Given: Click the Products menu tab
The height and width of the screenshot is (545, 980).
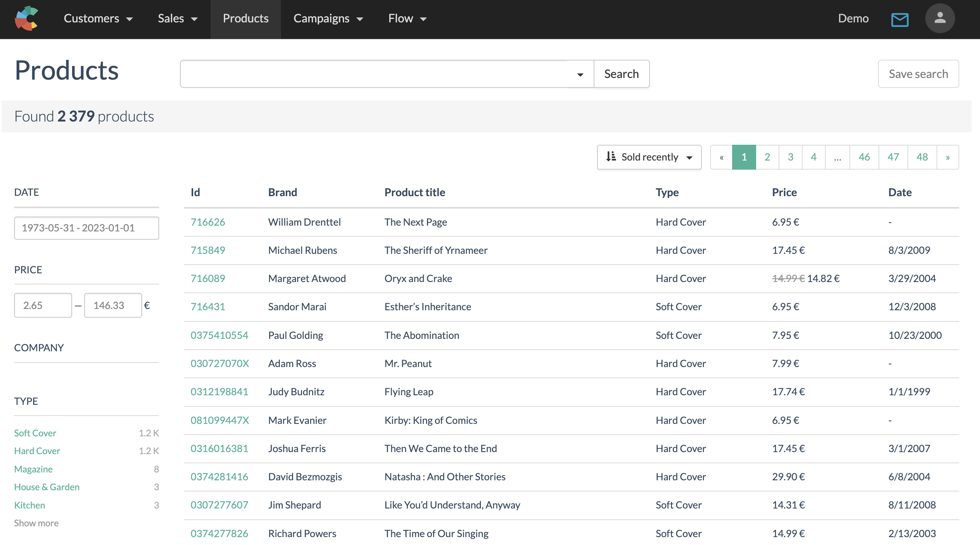Looking at the screenshot, I should (245, 18).
